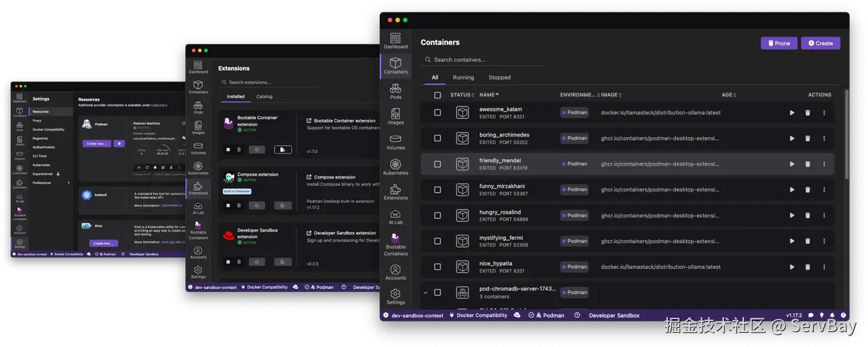
Task: Switch to Stopped containers tab
Action: point(499,77)
